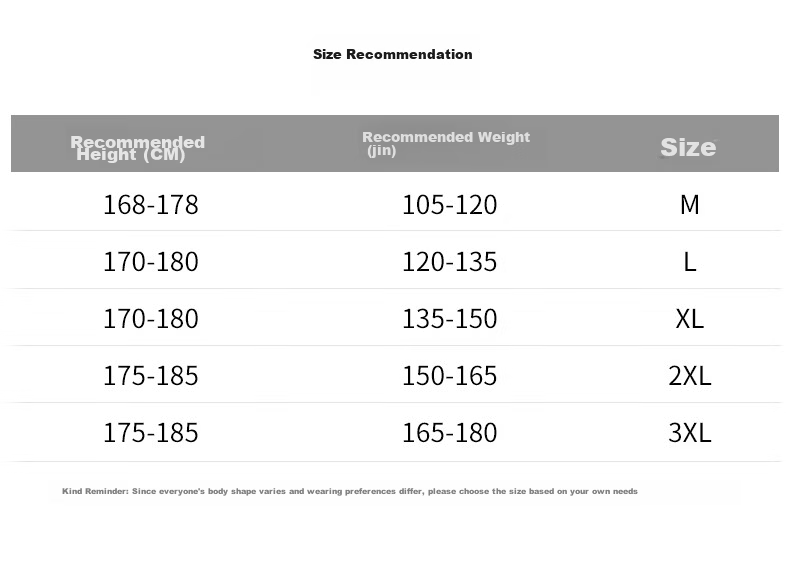Select height 175-185 in 2XL row
This screenshot has height=567, width=790.
pos(151,375)
